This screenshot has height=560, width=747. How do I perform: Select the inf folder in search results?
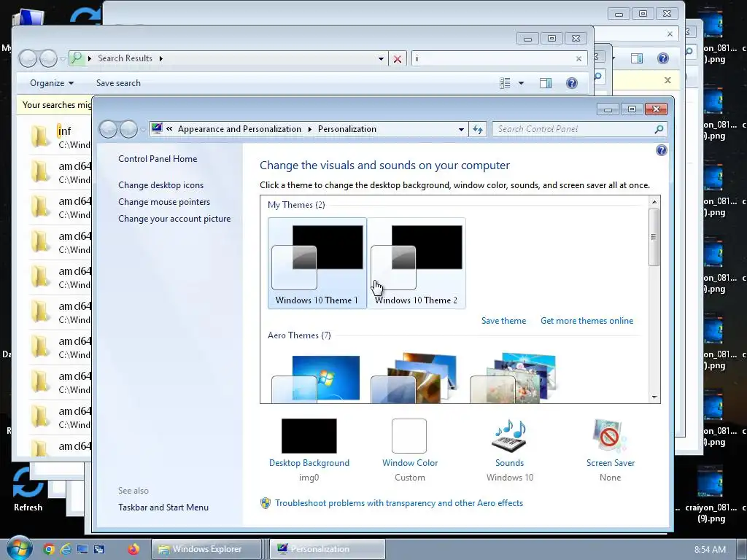pos(60,137)
